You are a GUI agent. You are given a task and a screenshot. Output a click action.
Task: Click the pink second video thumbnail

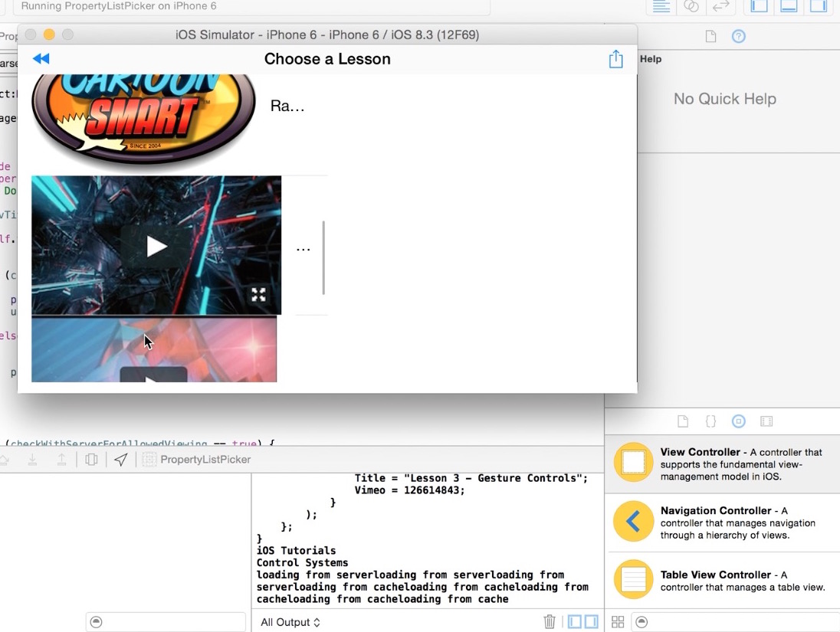click(x=154, y=349)
